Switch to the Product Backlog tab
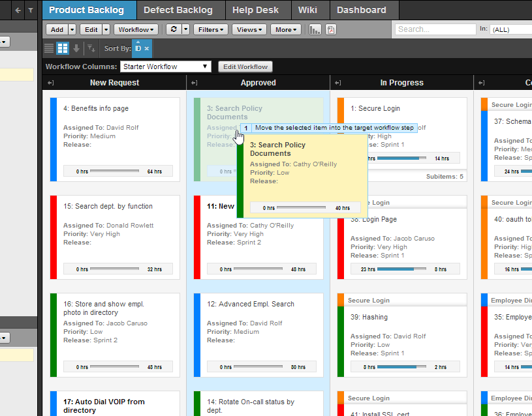This screenshot has width=532, height=416. pos(89,10)
